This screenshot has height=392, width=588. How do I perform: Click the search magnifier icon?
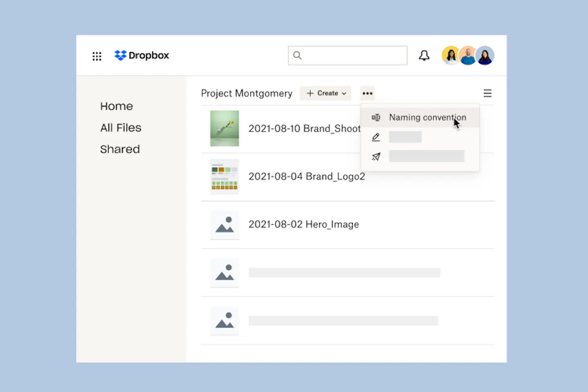tap(297, 56)
